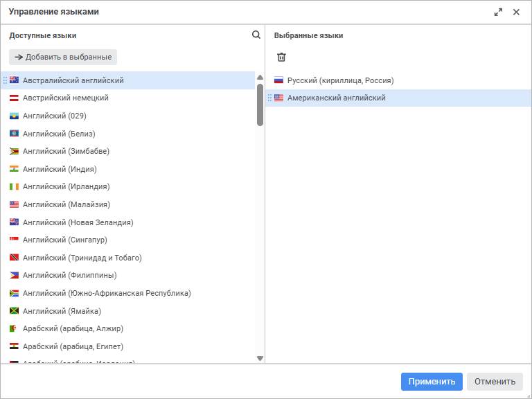Click the drag handle beside Австралийский английский
The image size is (532, 399).
point(5,80)
